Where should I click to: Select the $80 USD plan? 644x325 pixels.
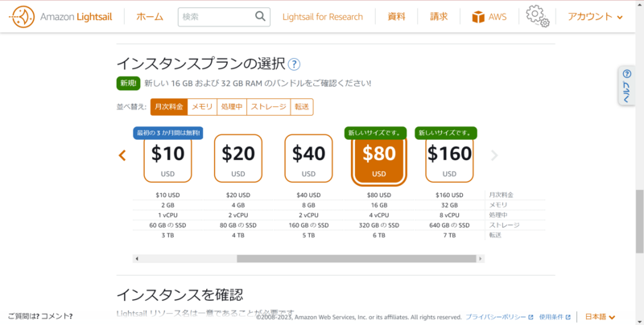coord(378,160)
